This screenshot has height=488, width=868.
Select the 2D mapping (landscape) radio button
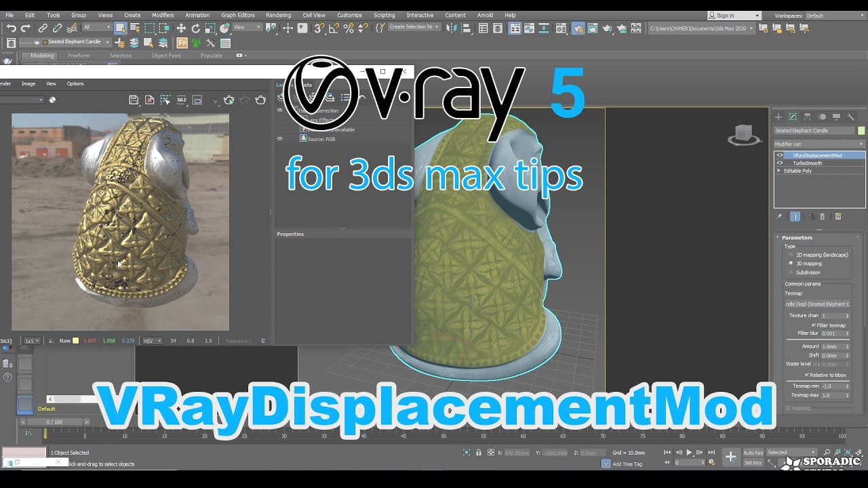point(791,255)
